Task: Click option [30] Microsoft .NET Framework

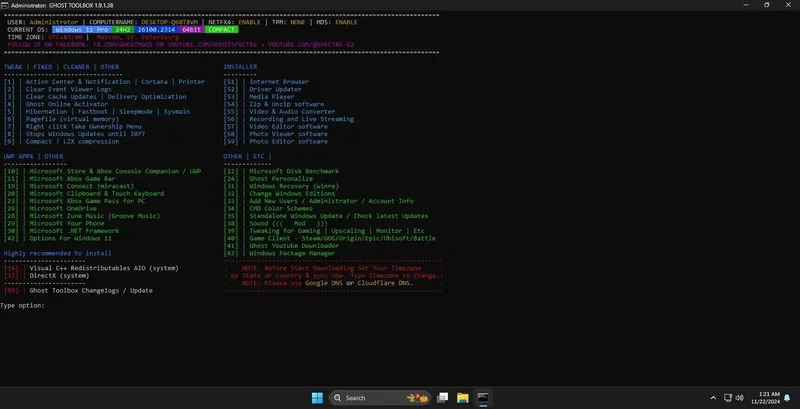Action: (61, 231)
